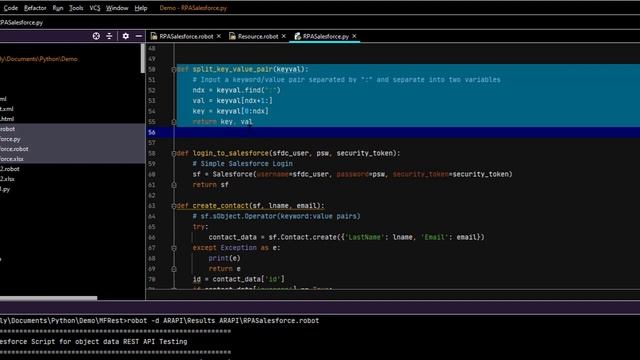Click the collapse all icon in project panel

[x=109, y=36]
